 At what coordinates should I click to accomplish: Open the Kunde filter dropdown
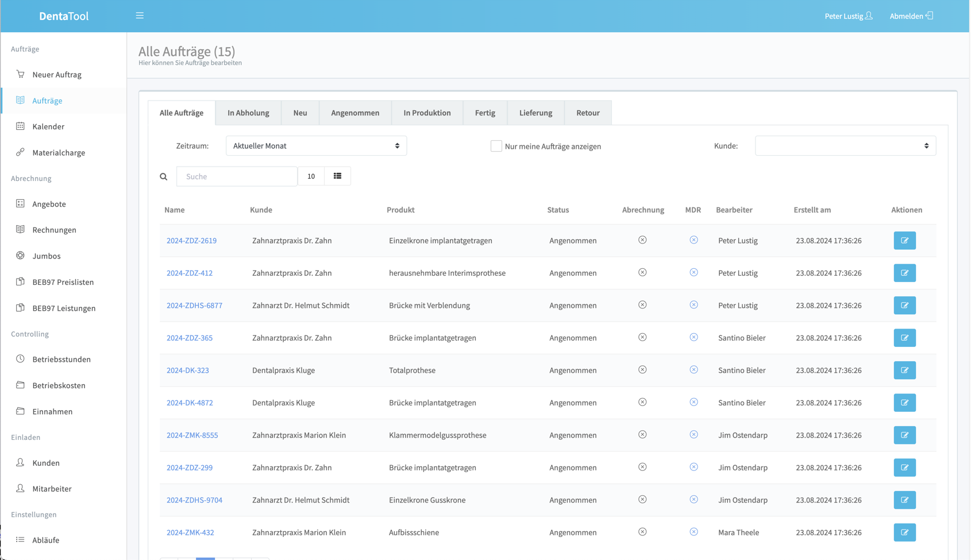(845, 146)
